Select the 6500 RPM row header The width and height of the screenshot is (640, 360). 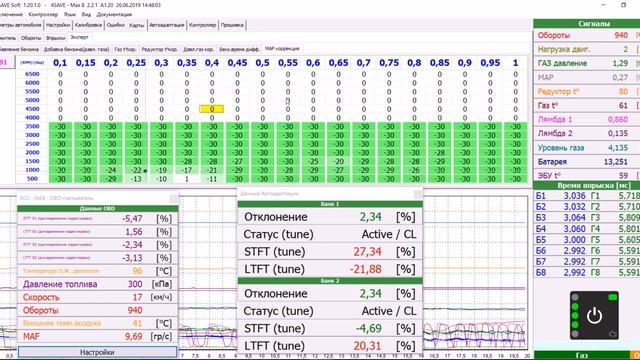click(32, 74)
